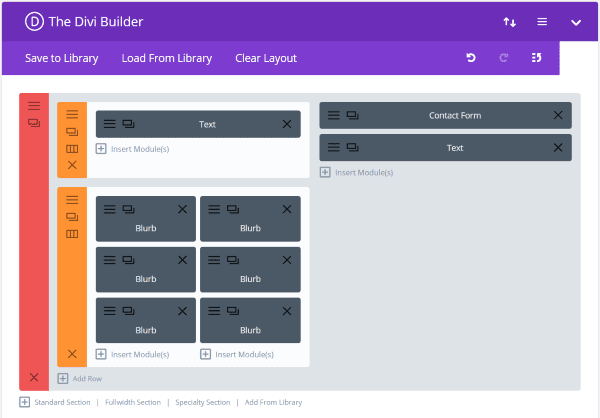The height and width of the screenshot is (418, 600).
Task: Open settings of top-right Blurb module
Action: point(214,209)
